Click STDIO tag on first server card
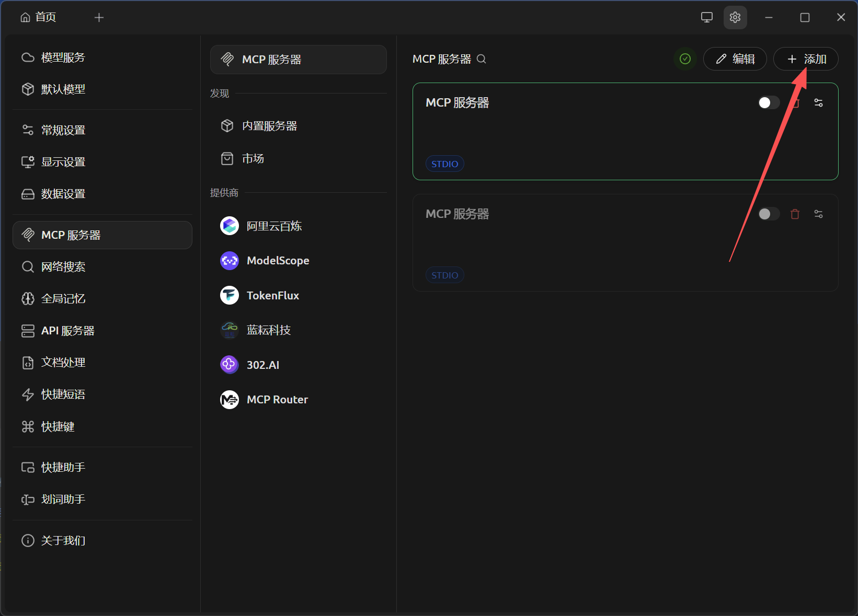 (x=445, y=164)
